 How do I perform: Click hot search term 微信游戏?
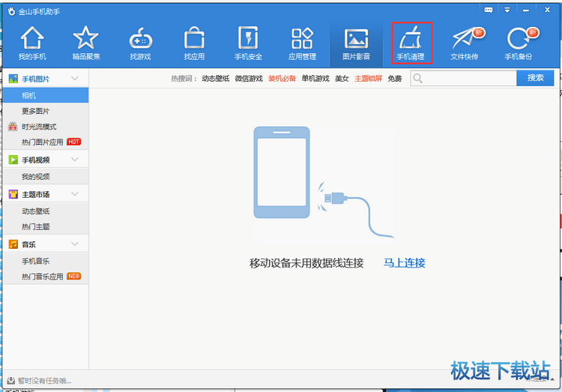pos(249,79)
